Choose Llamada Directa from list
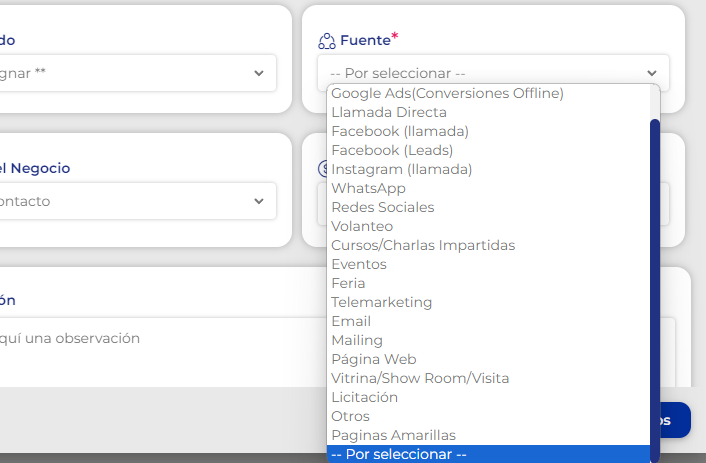 click(389, 112)
